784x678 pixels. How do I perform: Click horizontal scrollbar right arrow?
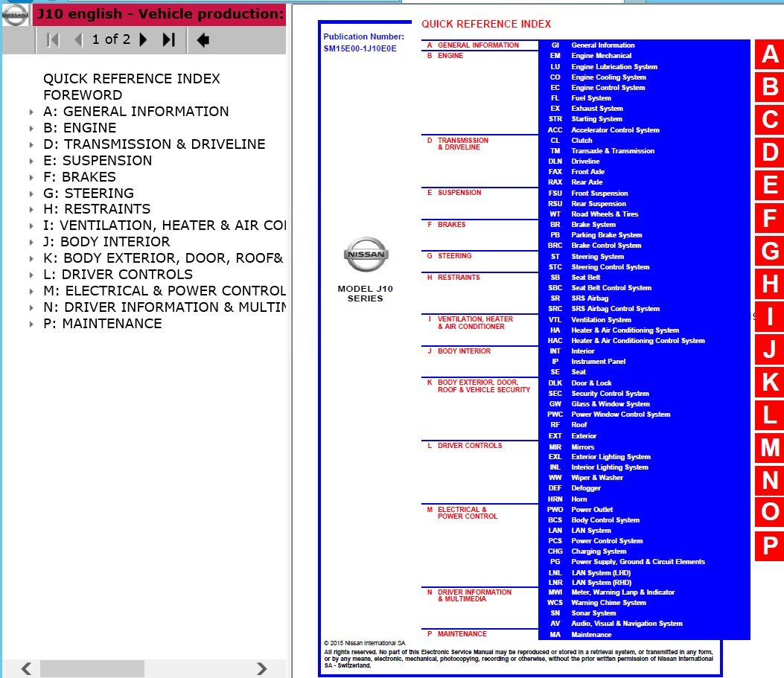point(261,668)
